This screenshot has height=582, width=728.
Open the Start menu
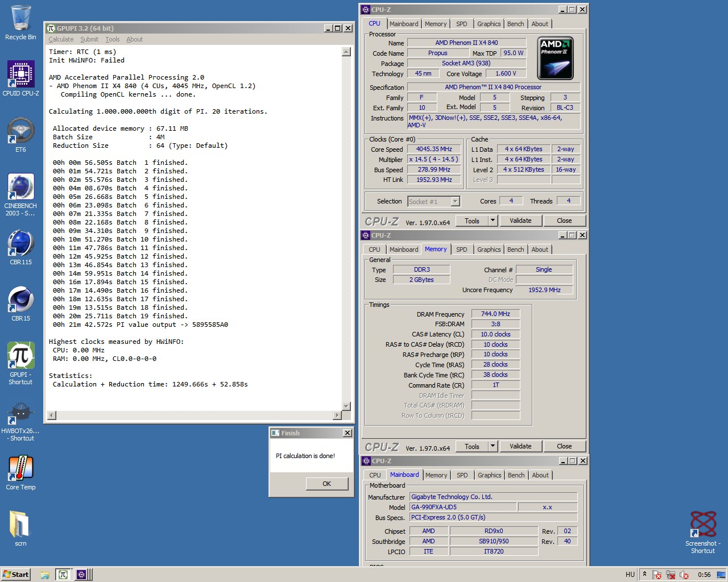tap(15, 575)
